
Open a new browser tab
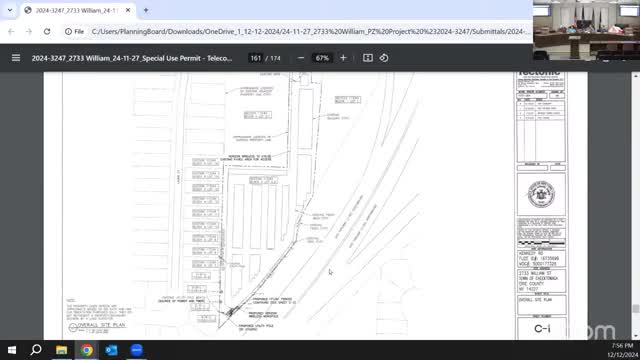[x=146, y=10]
